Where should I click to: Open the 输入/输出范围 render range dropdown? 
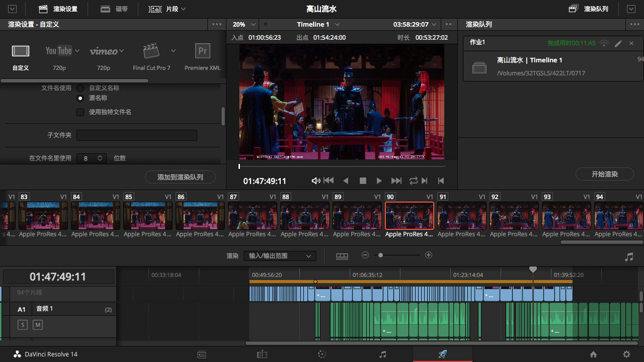(x=280, y=256)
